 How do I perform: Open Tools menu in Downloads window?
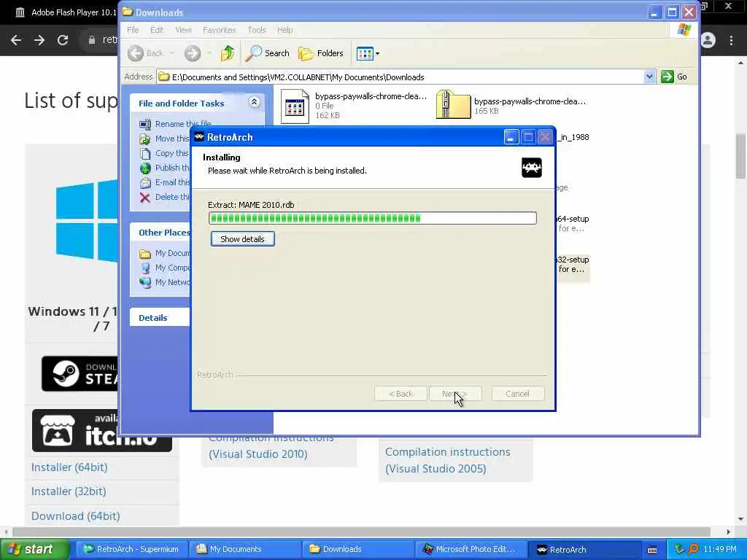256,30
